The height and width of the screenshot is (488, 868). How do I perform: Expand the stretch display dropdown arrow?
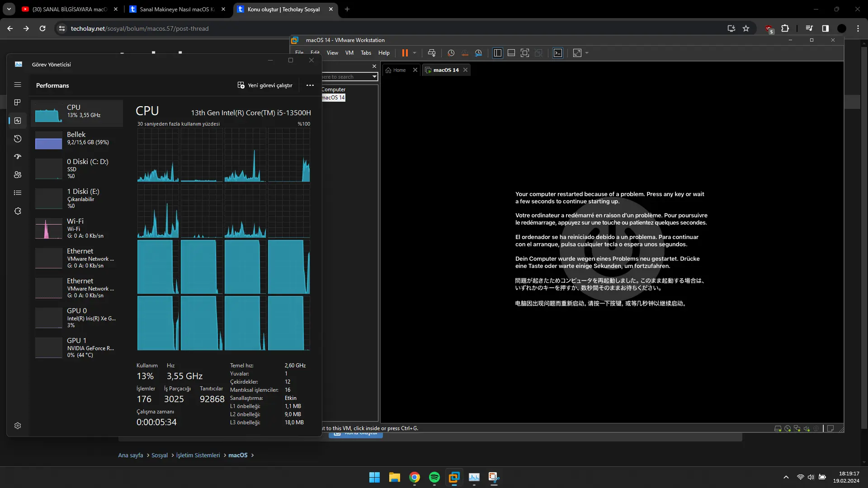click(x=587, y=53)
